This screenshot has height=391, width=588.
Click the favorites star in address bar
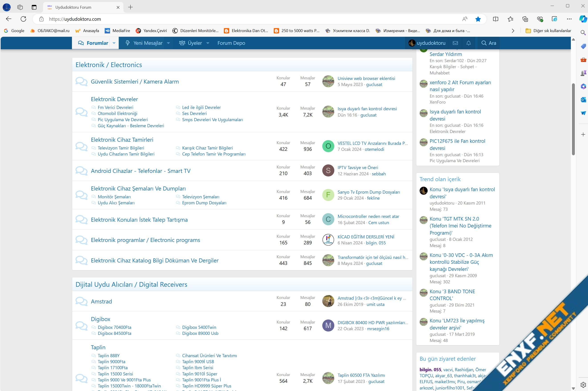click(x=478, y=19)
